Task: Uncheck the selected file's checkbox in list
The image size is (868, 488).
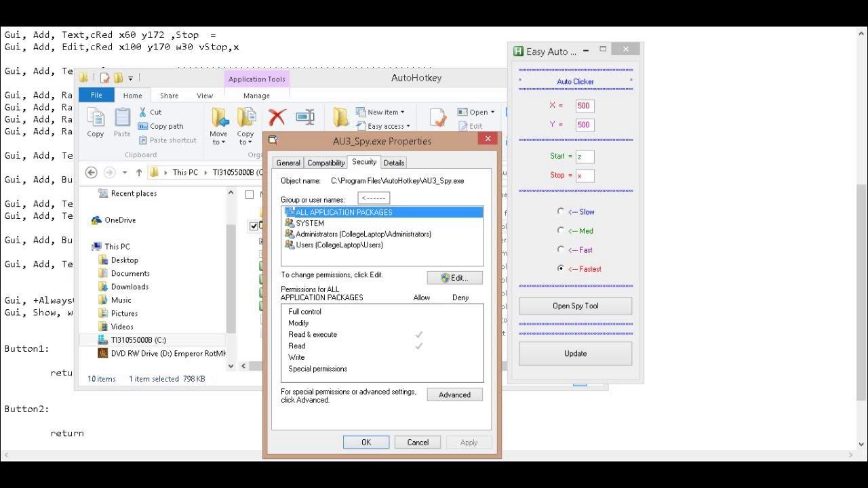Action: (254, 226)
